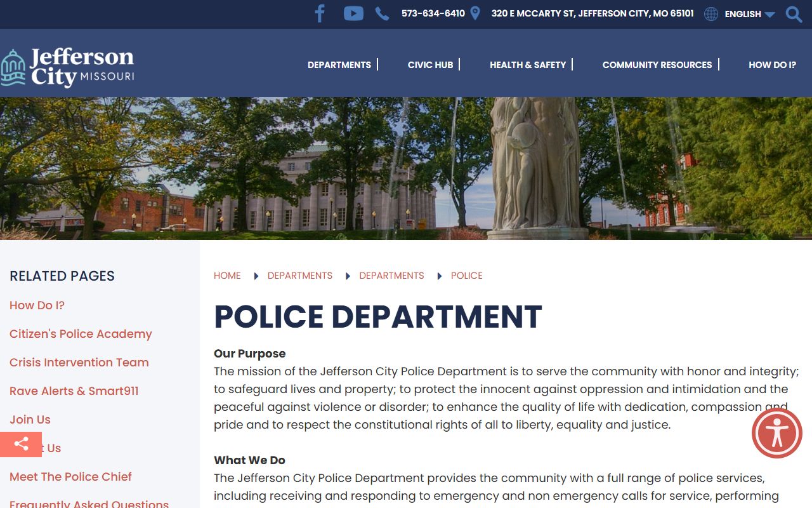
Task: Click the Police Department page heading
Action: pyautogui.click(x=378, y=316)
